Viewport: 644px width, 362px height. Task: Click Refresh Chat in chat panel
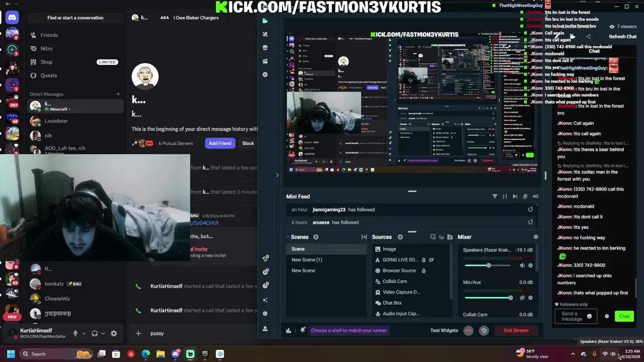click(x=622, y=37)
